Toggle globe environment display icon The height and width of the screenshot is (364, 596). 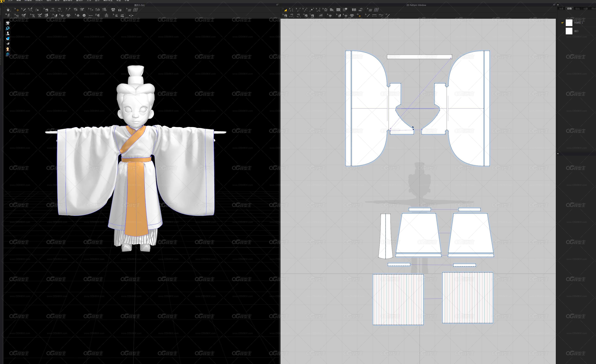pyautogui.click(x=8, y=54)
